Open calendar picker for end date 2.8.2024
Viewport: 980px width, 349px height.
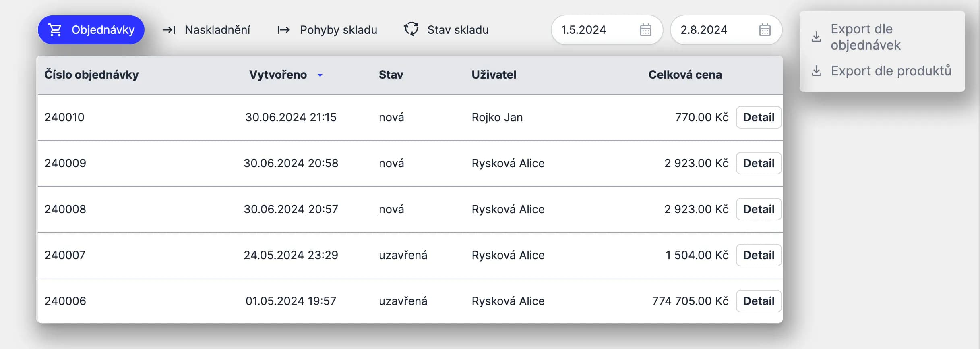(765, 30)
